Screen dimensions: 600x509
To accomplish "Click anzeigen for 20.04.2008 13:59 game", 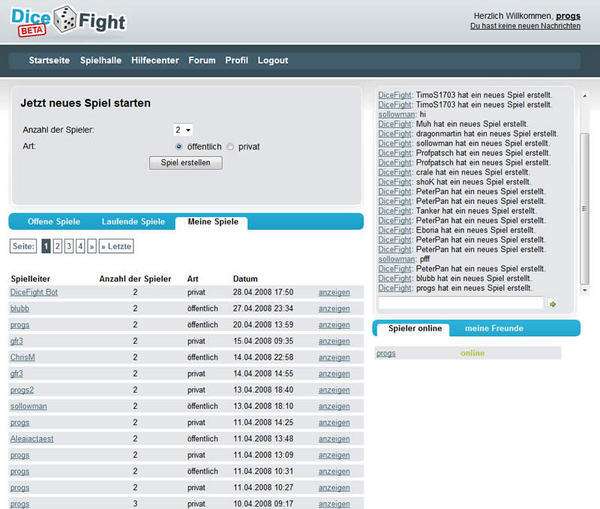I will point(334,325).
